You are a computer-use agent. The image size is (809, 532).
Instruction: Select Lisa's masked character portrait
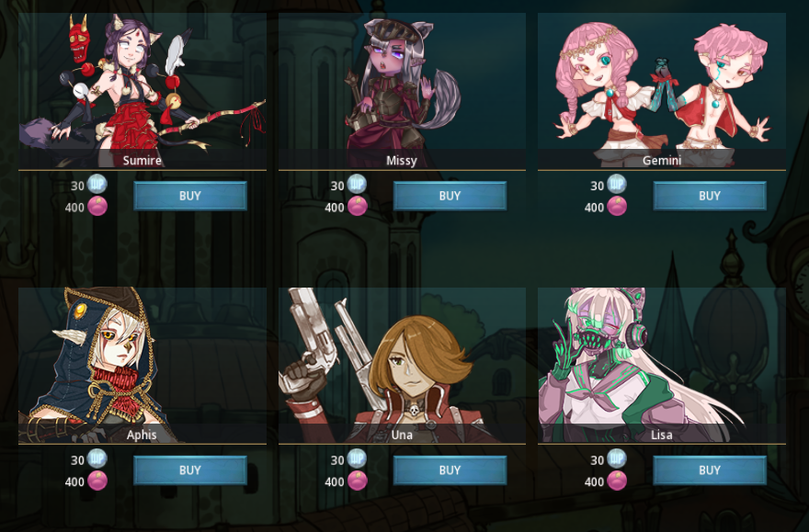click(661, 365)
